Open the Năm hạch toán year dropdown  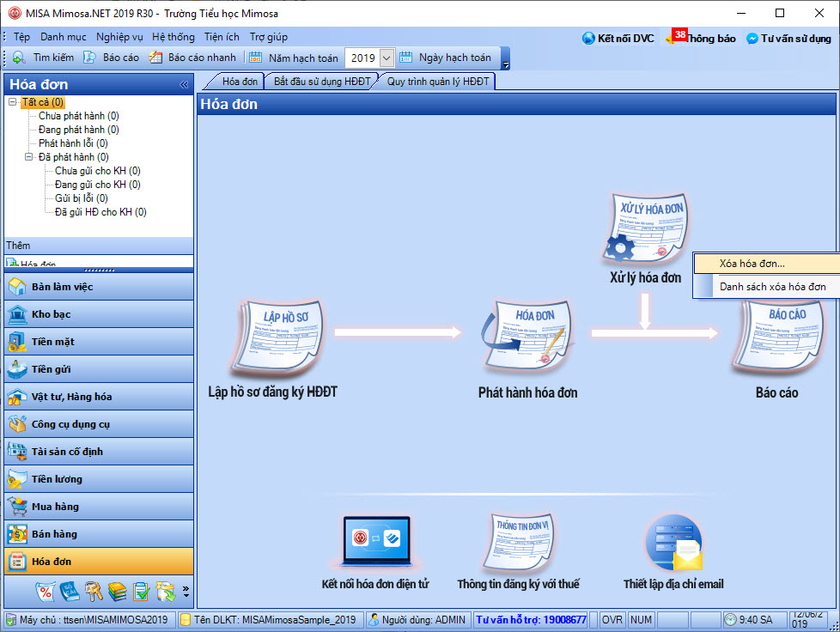pyautogui.click(x=387, y=58)
